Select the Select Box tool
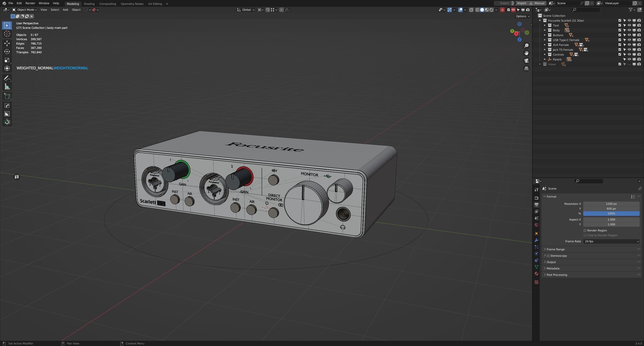 [7, 25]
